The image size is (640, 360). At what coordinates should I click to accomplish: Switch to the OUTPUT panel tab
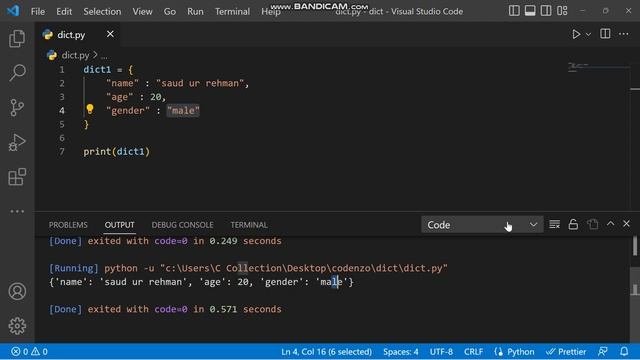[119, 225]
